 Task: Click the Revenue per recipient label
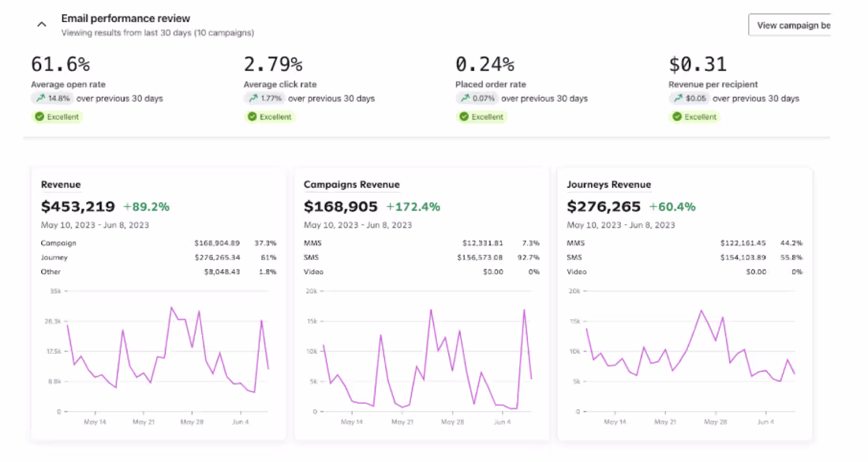click(713, 85)
